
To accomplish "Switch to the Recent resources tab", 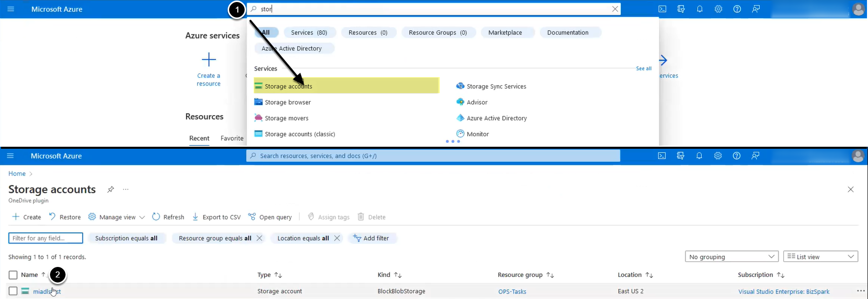I will 199,138.
